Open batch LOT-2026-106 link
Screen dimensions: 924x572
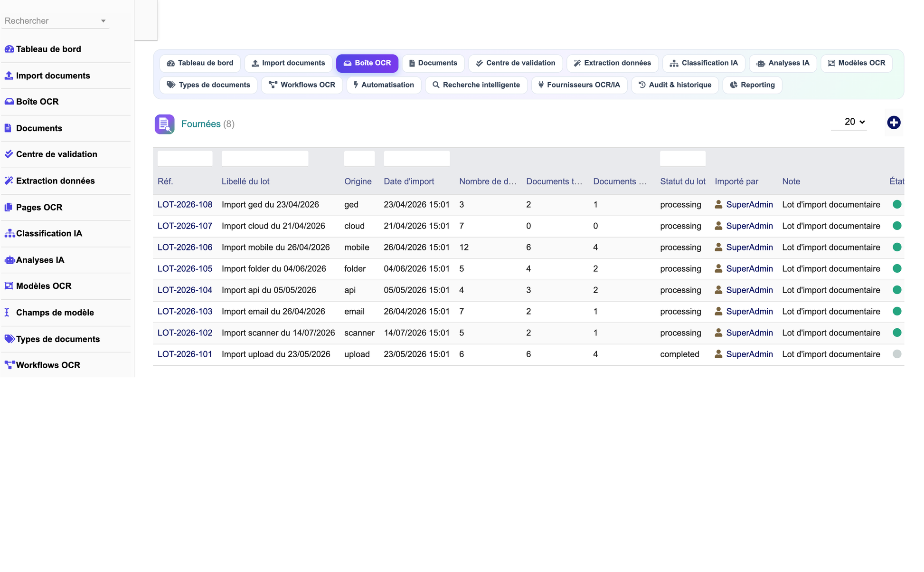[x=185, y=248]
